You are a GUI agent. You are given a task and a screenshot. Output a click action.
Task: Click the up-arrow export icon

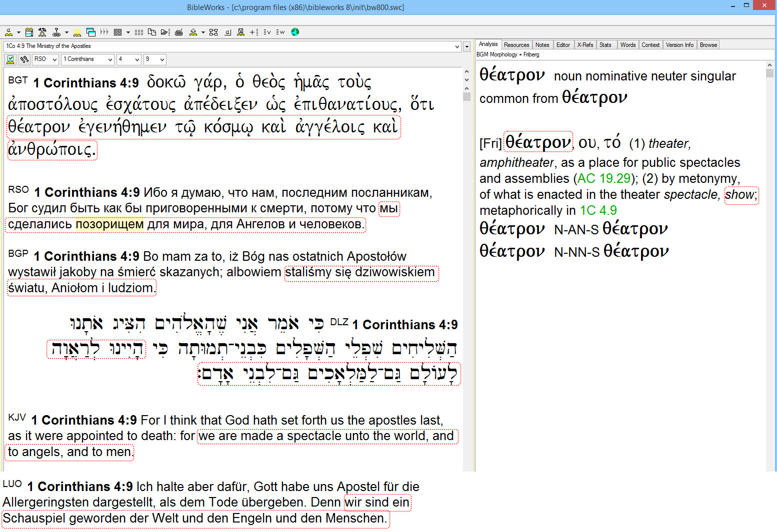click(193, 32)
